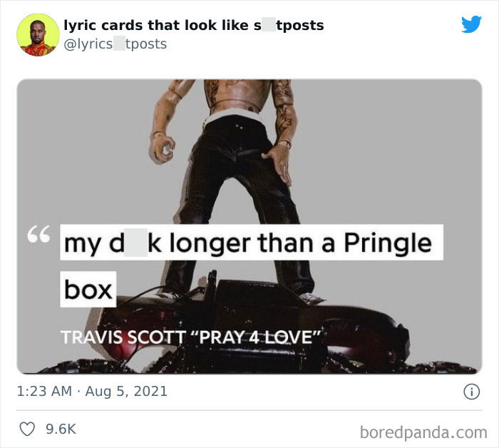Screen dimensions: 499x448
Task: Click the opening quotation mark icon
Action: pyautogui.click(x=38, y=234)
